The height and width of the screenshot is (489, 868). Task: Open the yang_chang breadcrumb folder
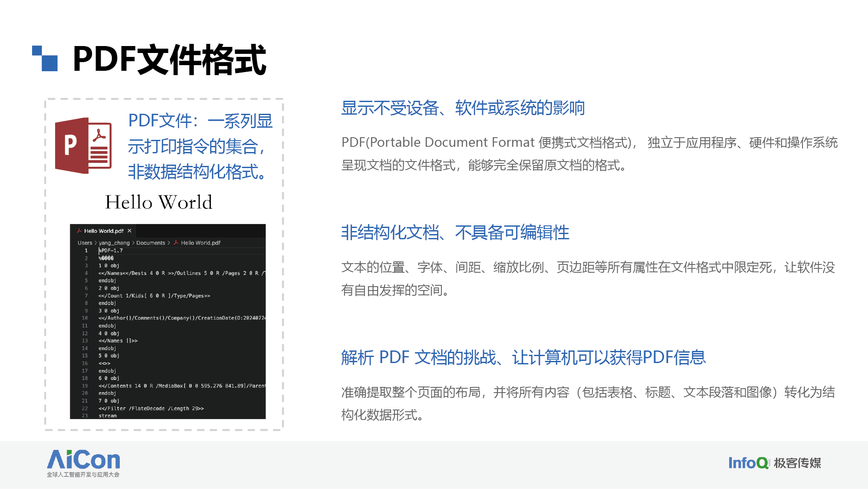click(114, 243)
